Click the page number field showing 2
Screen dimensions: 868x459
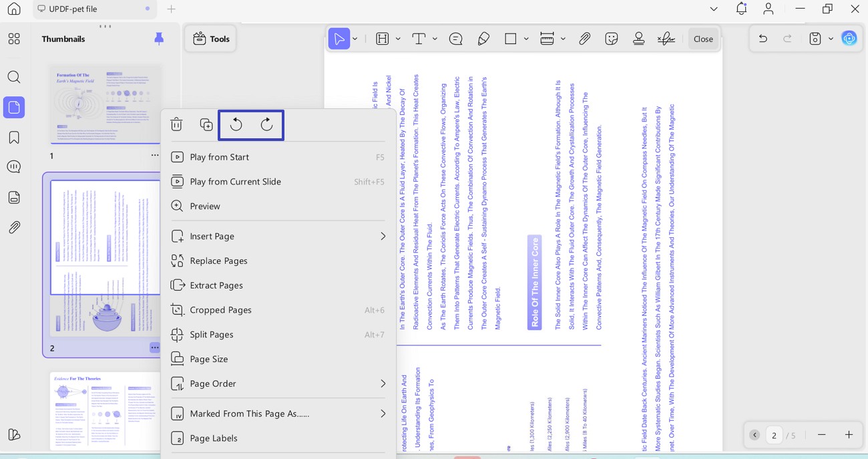click(774, 435)
